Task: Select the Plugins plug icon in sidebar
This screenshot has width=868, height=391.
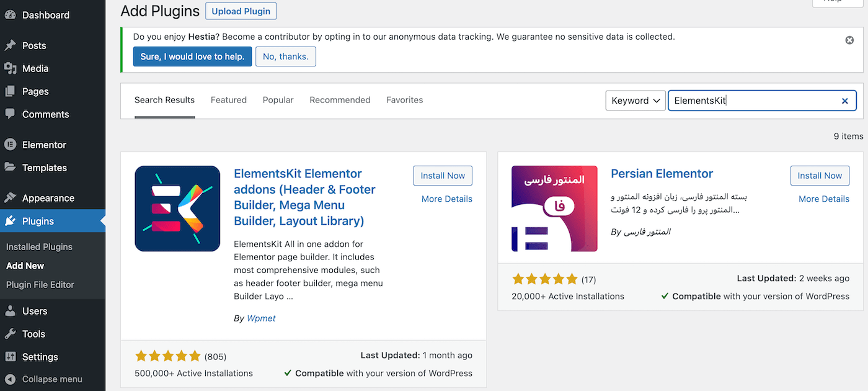Action: [11, 220]
